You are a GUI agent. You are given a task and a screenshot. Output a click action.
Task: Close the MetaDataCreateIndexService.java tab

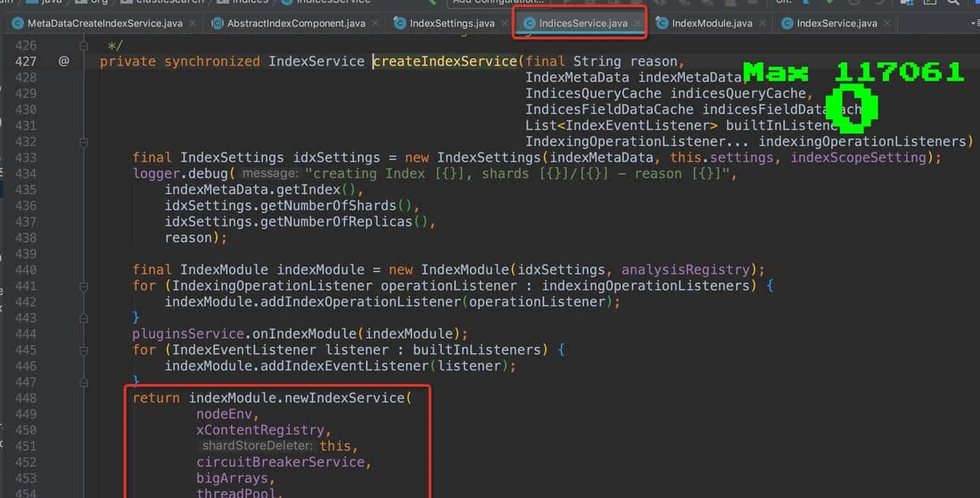pos(193,23)
